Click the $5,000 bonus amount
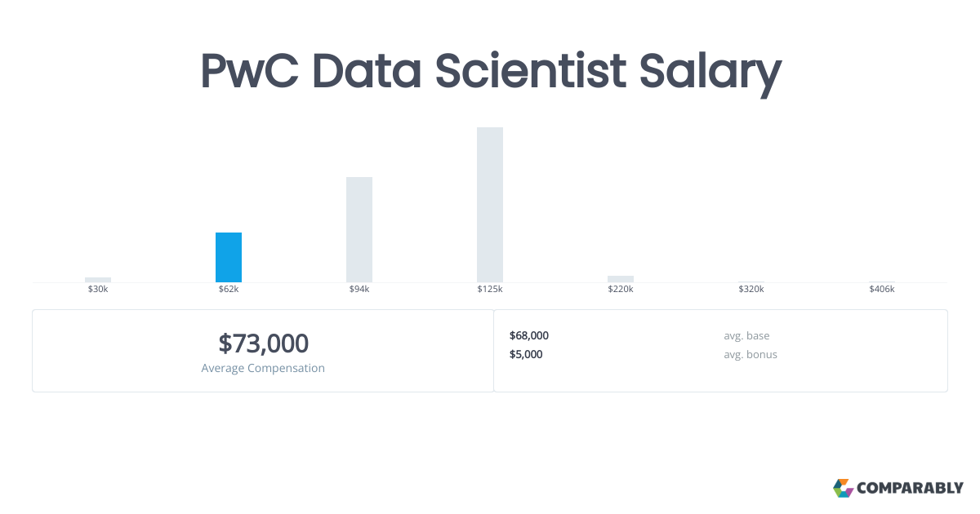The width and height of the screenshot is (980, 514). click(x=526, y=354)
